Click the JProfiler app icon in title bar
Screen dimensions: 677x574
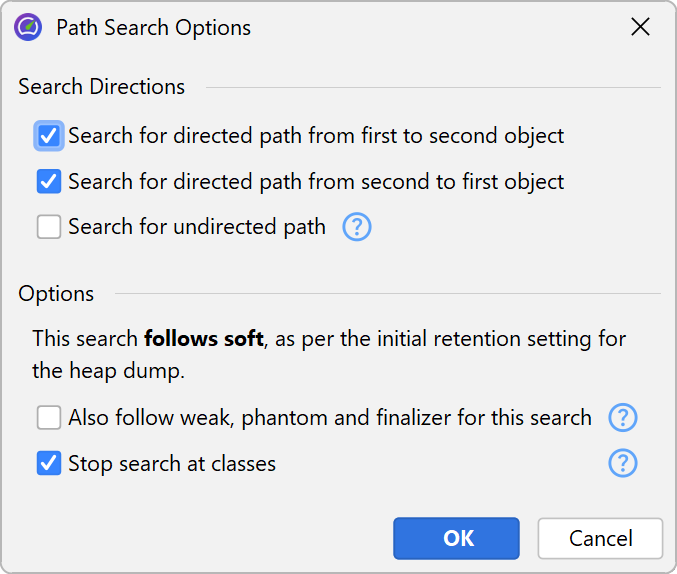[28, 27]
